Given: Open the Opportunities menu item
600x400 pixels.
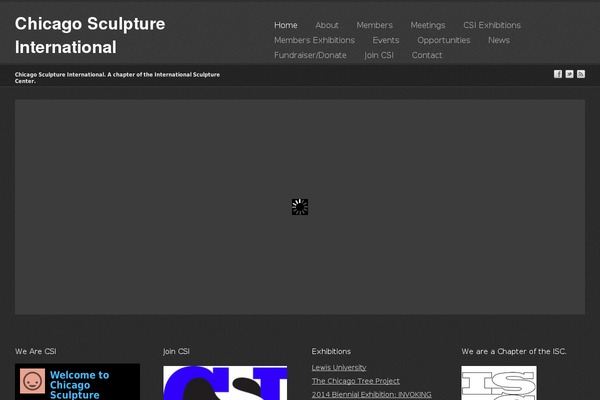Looking at the screenshot, I should pyautogui.click(x=443, y=40).
